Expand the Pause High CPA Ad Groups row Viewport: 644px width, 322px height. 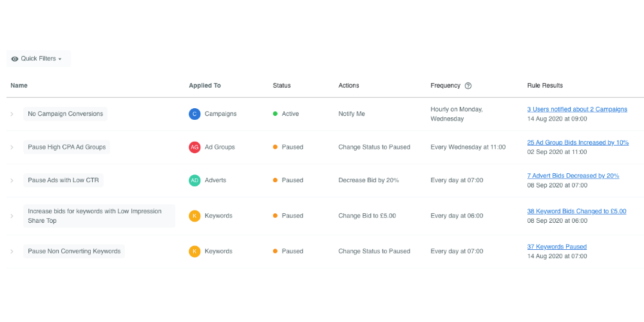[12, 147]
